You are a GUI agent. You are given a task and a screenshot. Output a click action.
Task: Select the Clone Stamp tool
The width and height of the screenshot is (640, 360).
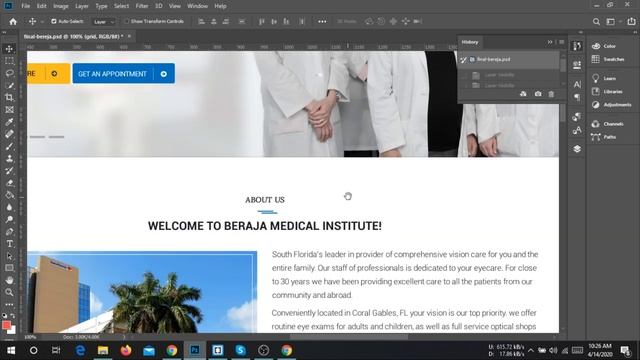click(x=9, y=158)
